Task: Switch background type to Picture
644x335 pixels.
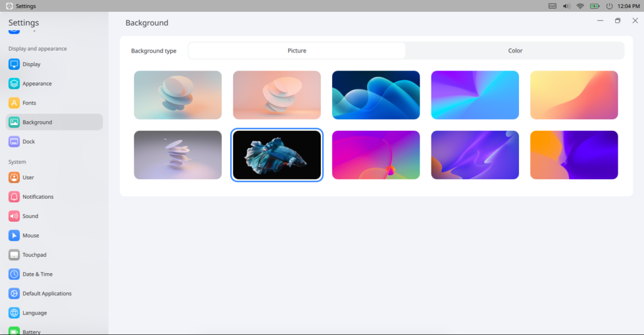Action: click(x=297, y=51)
